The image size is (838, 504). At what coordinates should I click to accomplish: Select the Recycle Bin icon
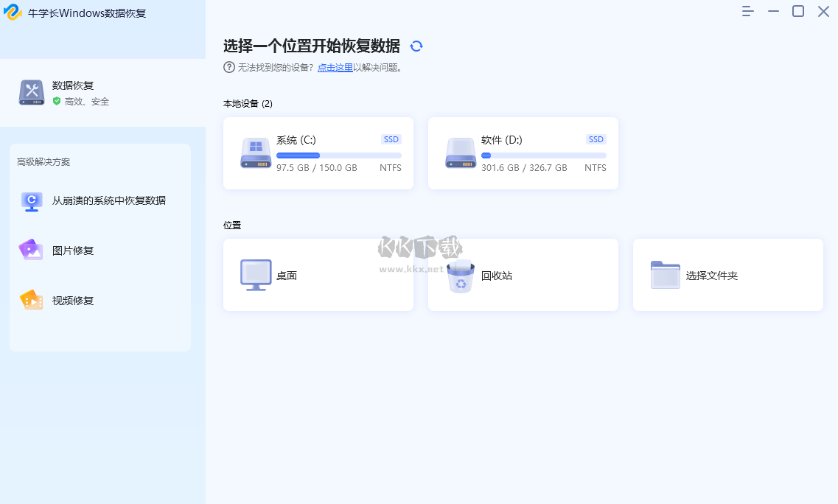click(461, 276)
